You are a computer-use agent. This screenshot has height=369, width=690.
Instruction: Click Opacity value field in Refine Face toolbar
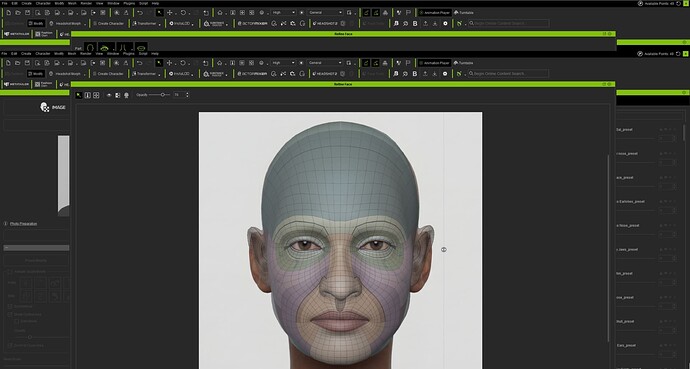click(178, 95)
